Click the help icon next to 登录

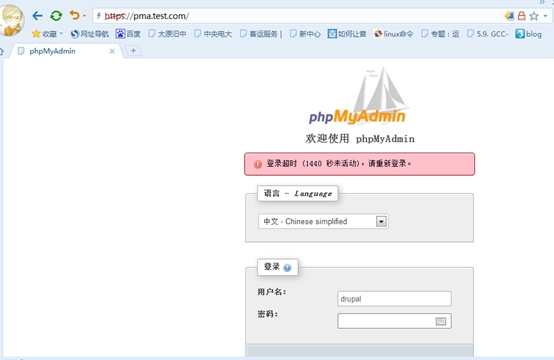[287, 267]
